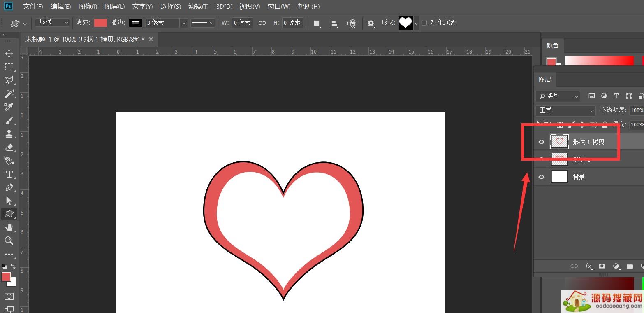Select the Move tool
This screenshot has height=313, width=644.
[9, 54]
